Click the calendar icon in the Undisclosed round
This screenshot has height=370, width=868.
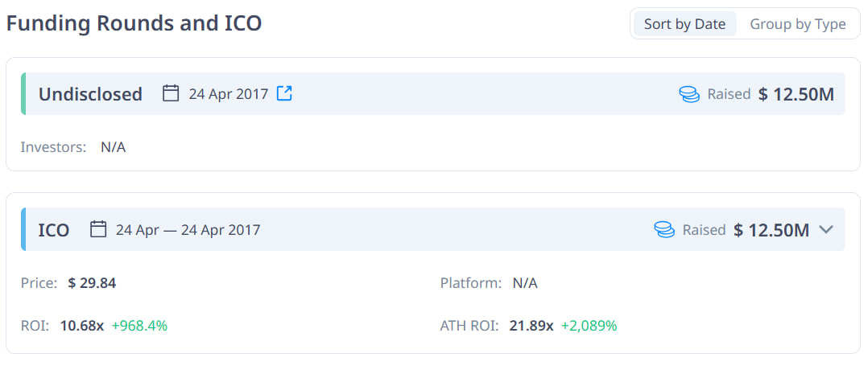click(171, 93)
